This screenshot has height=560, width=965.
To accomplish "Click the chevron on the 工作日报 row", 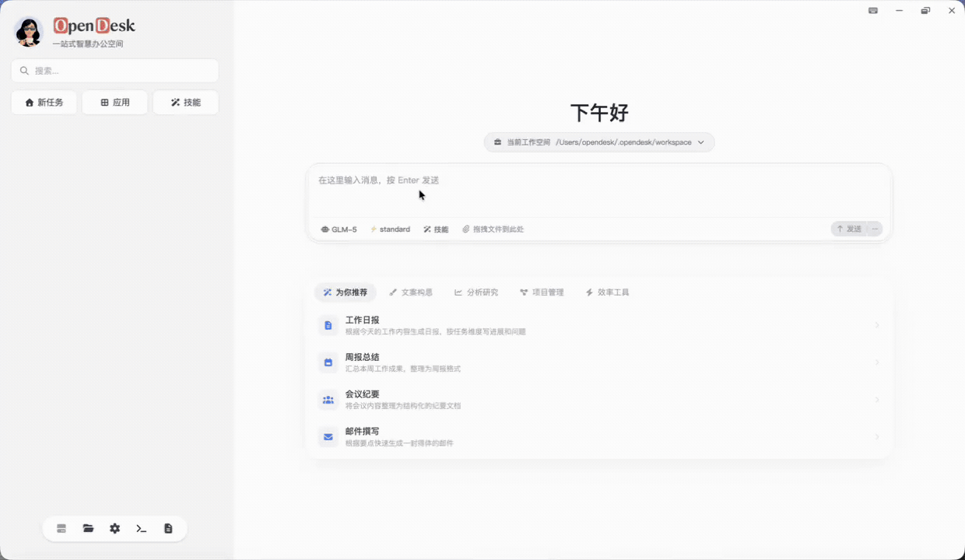I will (x=877, y=325).
